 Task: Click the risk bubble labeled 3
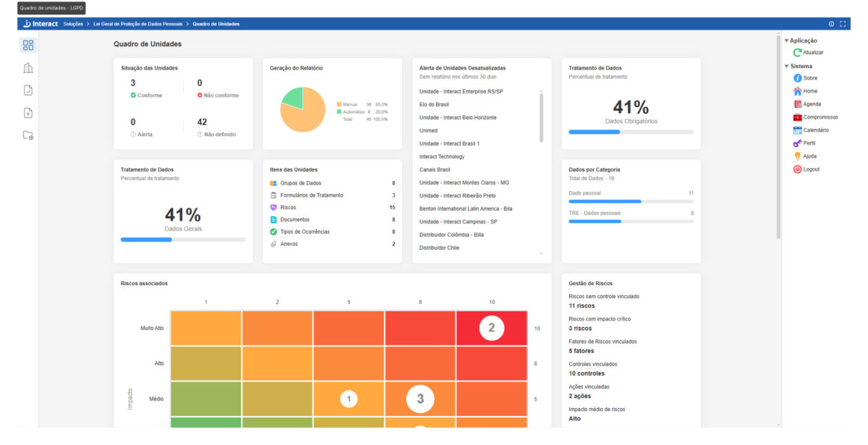pos(420,399)
